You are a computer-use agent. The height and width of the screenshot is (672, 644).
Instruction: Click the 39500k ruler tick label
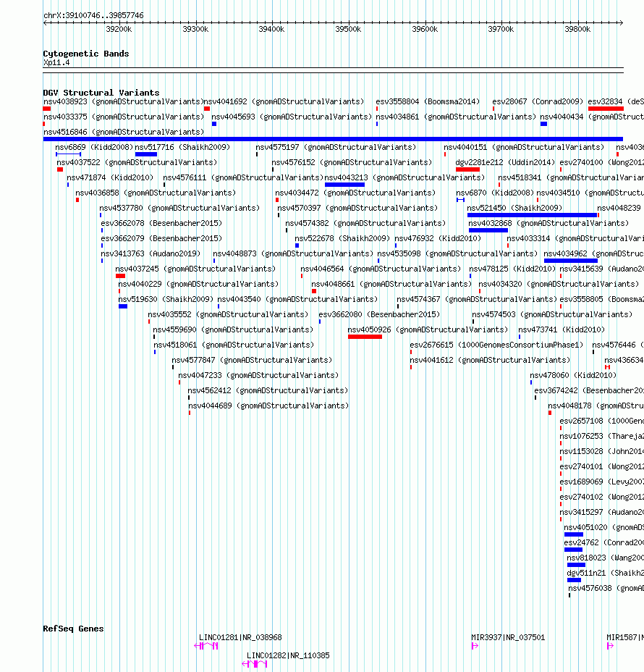click(x=348, y=29)
